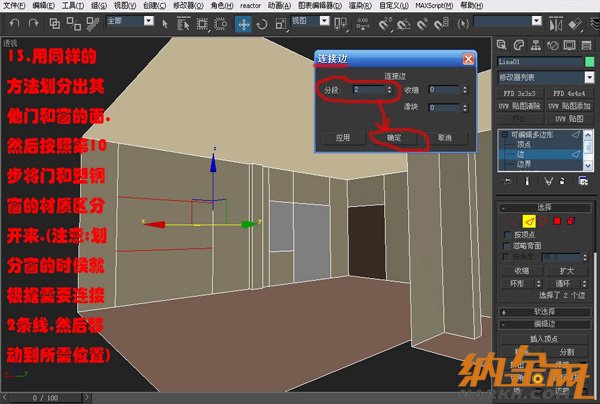Toggle the 2.5 Snaps magnet icon
The height and width of the screenshot is (404, 600).
click(385, 24)
